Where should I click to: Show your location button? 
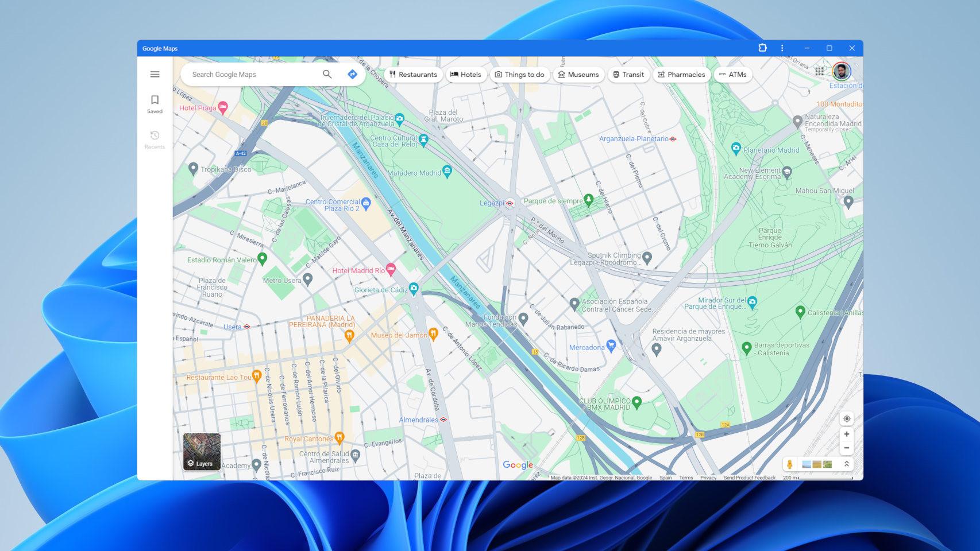pyautogui.click(x=846, y=418)
